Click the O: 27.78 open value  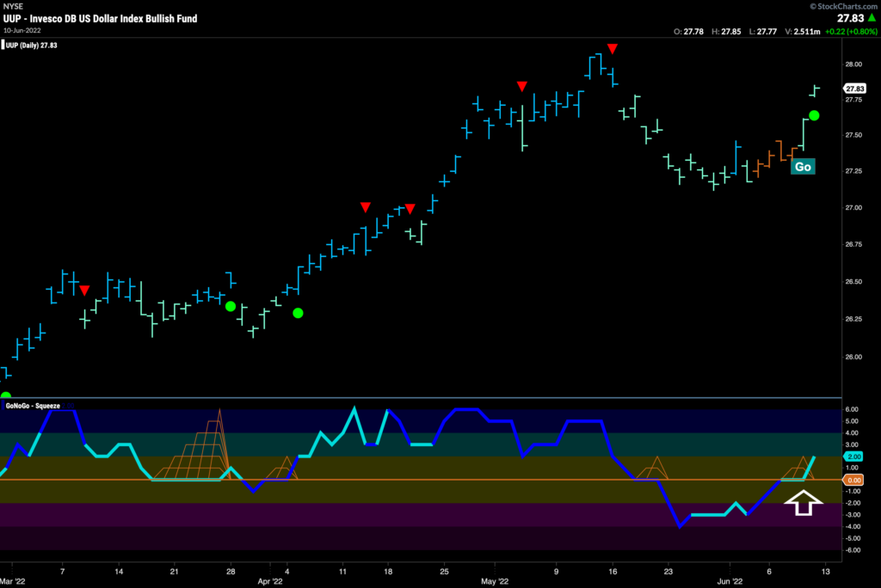688,32
